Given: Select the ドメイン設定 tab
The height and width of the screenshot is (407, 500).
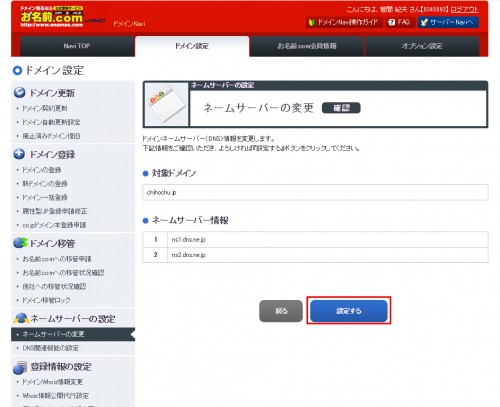Looking at the screenshot, I should coord(192,46).
